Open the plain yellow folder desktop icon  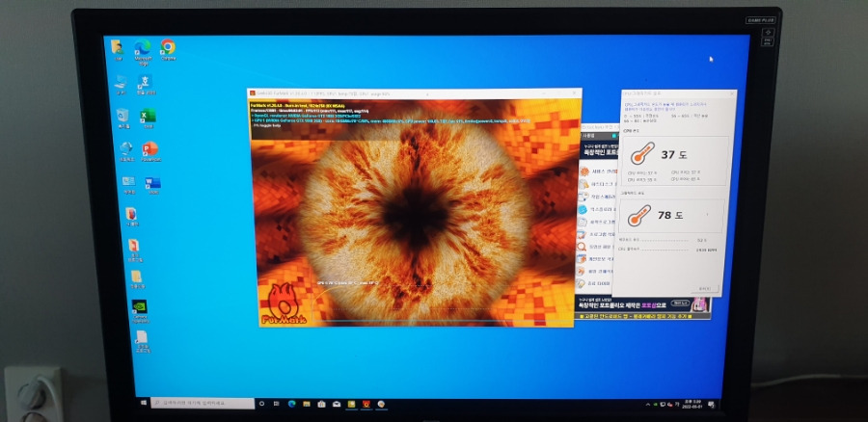tap(136, 278)
